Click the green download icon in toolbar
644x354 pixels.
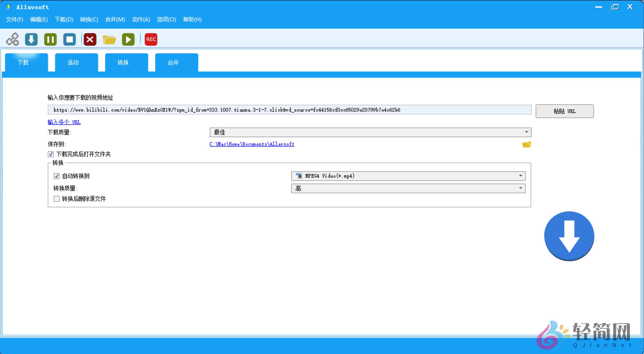click(x=31, y=39)
